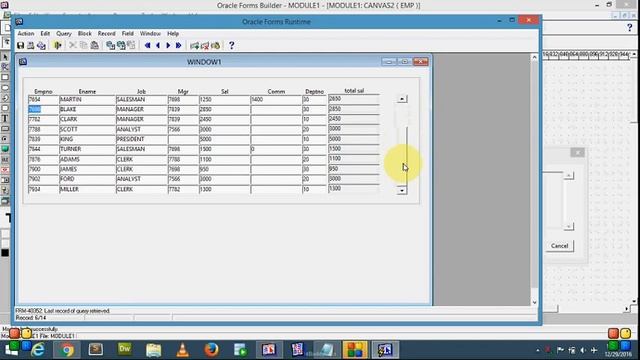Click the runtime window scrollbar down arrow
The image size is (640, 360).
point(534,302)
